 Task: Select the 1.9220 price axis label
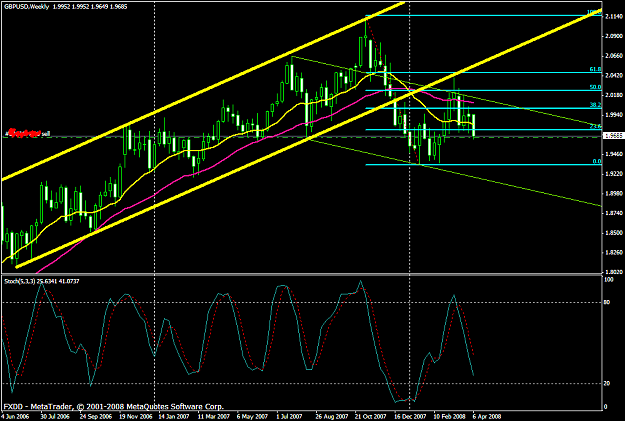click(614, 173)
